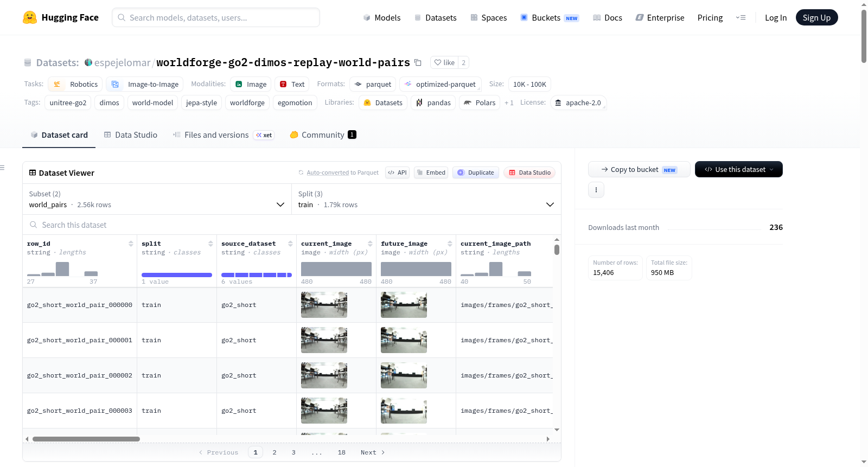Click the Robotics task tag

[x=75, y=84]
